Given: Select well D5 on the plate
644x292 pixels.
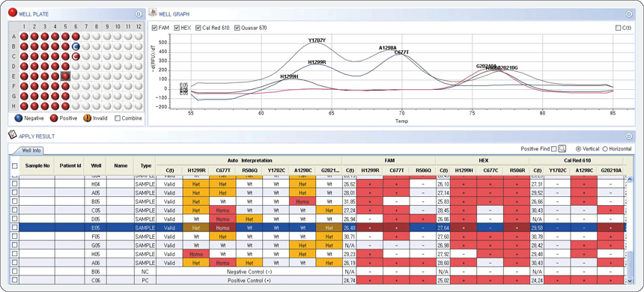Looking at the screenshot, I should (65, 66).
